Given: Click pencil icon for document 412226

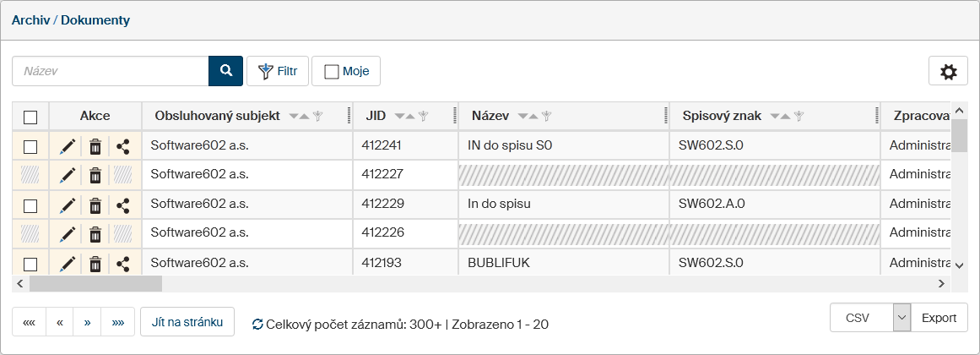Looking at the screenshot, I should tap(68, 234).
